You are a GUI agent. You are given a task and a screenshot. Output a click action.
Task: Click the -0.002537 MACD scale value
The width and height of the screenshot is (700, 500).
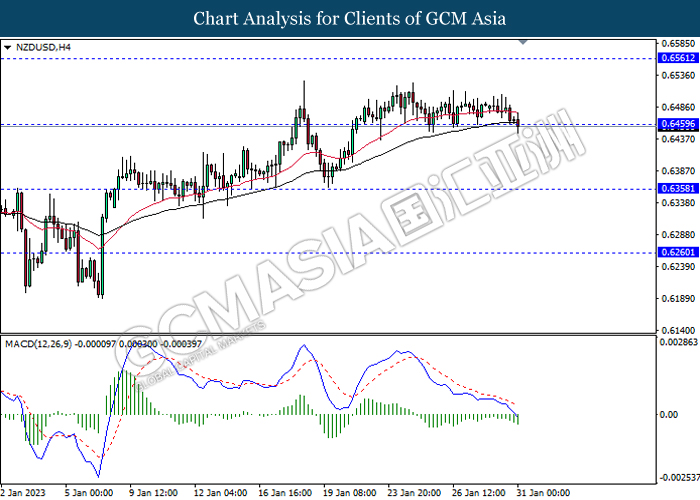(x=679, y=478)
